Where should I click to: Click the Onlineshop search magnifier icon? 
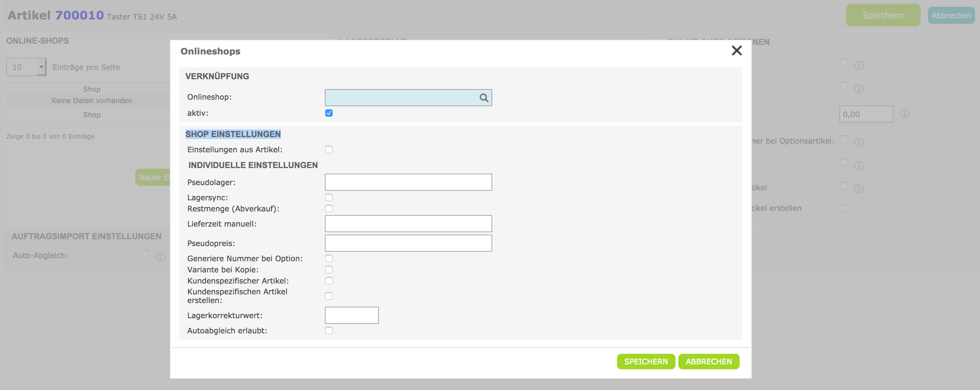(x=483, y=98)
